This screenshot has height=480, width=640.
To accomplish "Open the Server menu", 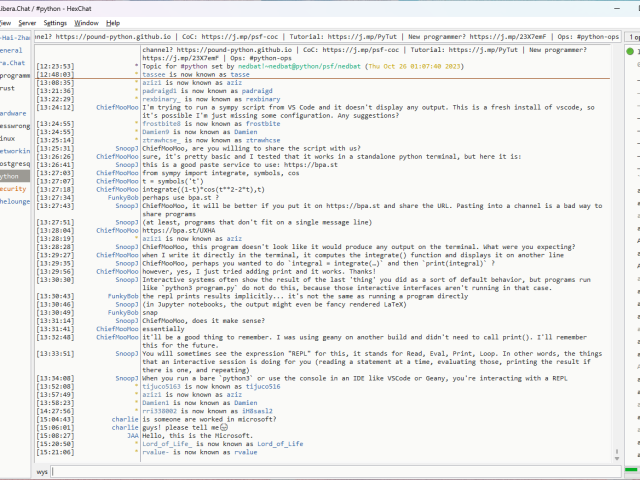I will [x=26, y=22].
